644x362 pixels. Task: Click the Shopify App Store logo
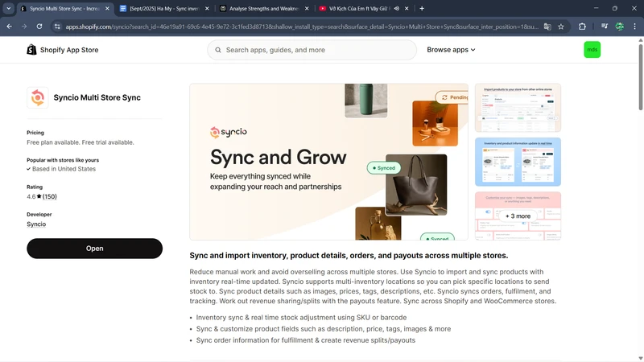tap(63, 50)
